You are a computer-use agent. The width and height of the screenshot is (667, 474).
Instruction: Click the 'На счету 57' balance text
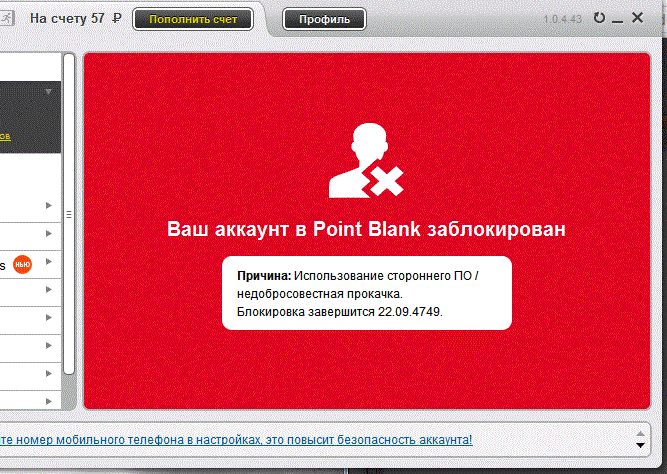67,18
